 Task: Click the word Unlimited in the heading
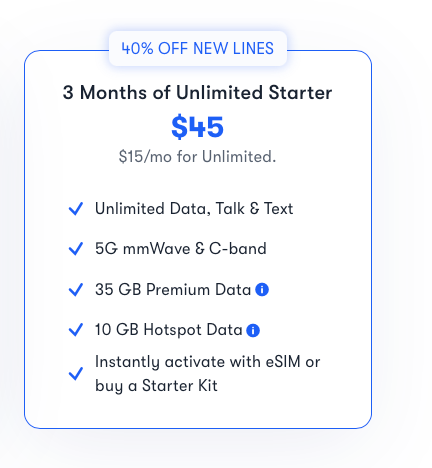point(219,92)
